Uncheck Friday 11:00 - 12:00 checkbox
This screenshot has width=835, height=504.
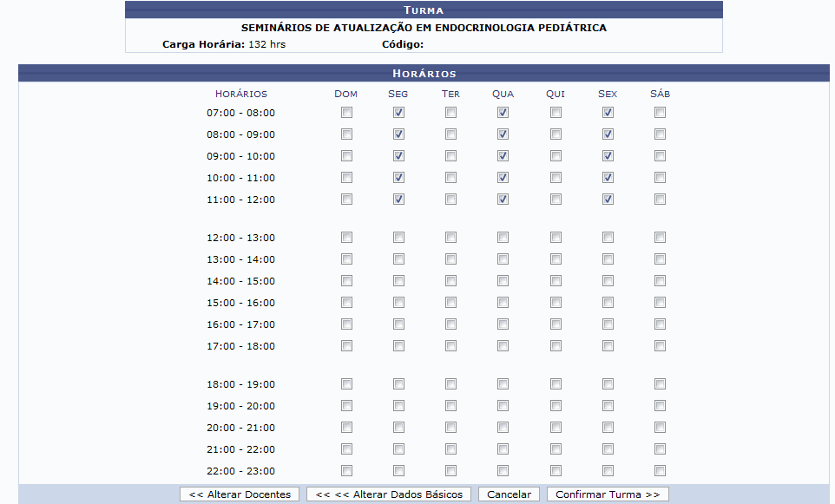coord(608,200)
